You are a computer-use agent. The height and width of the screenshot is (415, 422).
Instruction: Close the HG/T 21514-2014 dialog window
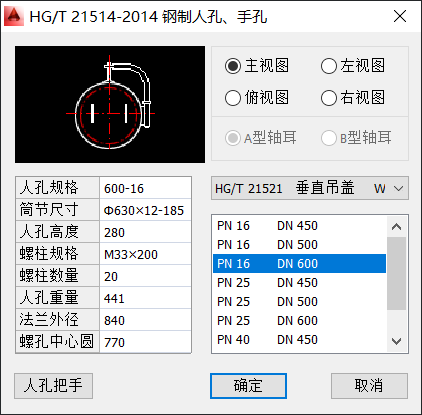(x=400, y=16)
